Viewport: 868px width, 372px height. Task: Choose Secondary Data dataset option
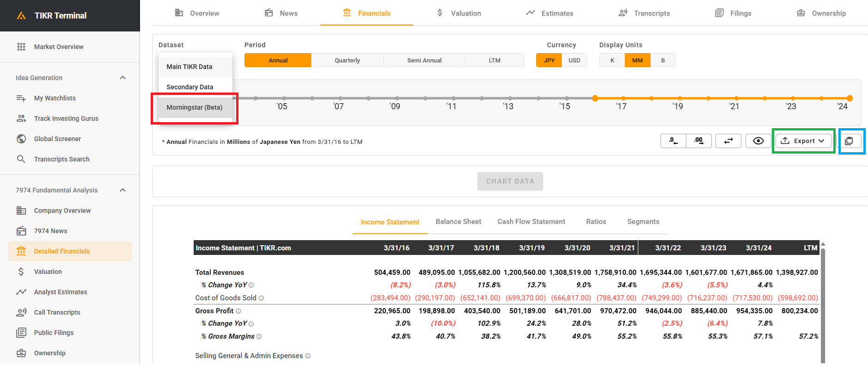(x=196, y=87)
